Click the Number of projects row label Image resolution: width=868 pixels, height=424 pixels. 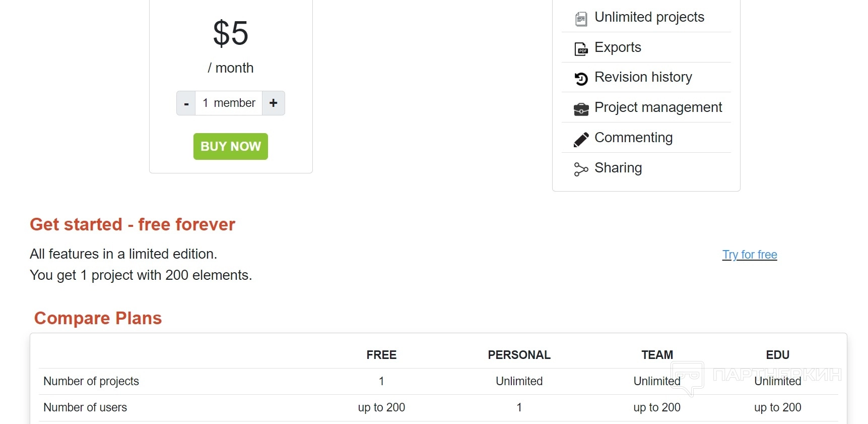tap(91, 381)
